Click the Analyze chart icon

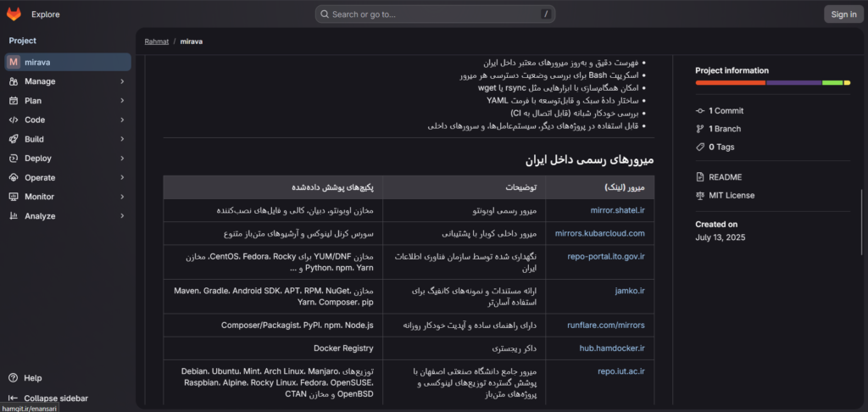[x=14, y=216]
